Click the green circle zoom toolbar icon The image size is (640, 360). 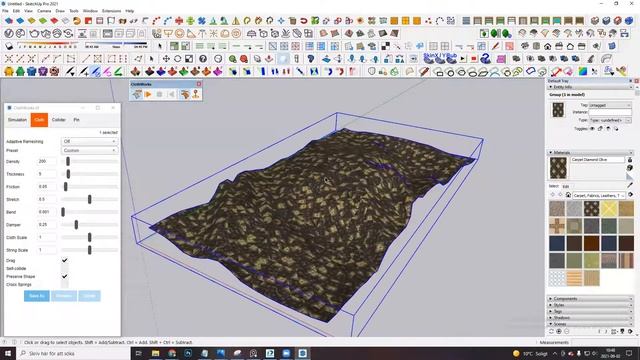pyautogui.click(x=232, y=59)
